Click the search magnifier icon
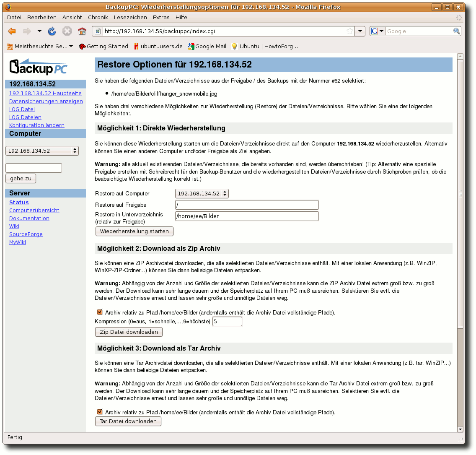This screenshot has width=476, height=455. (457, 31)
